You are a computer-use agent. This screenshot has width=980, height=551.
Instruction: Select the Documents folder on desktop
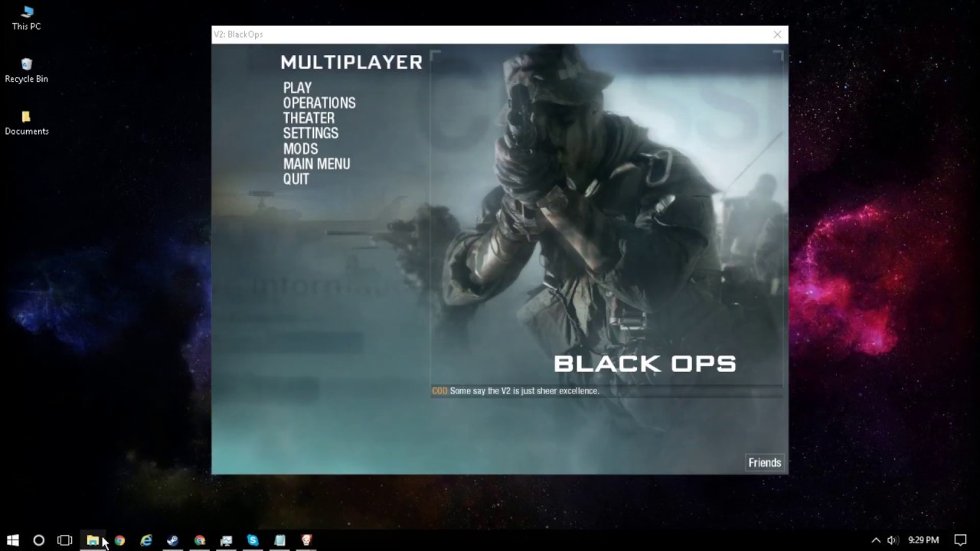[x=27, y=123]
